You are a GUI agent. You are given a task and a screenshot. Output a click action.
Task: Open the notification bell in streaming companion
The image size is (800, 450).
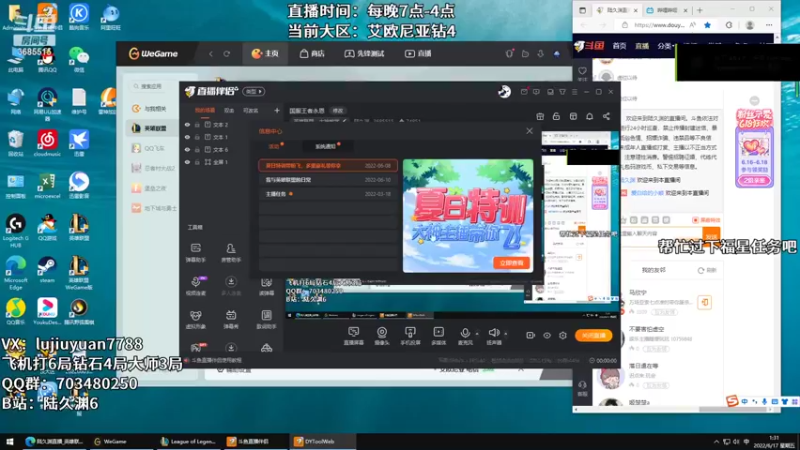point(589,116)
